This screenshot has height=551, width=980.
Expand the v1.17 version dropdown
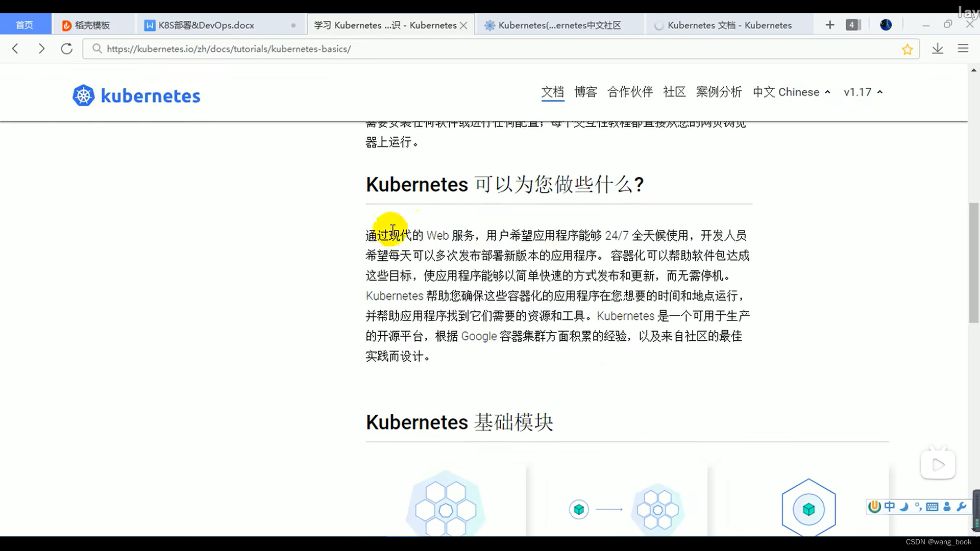pos(863,92)
